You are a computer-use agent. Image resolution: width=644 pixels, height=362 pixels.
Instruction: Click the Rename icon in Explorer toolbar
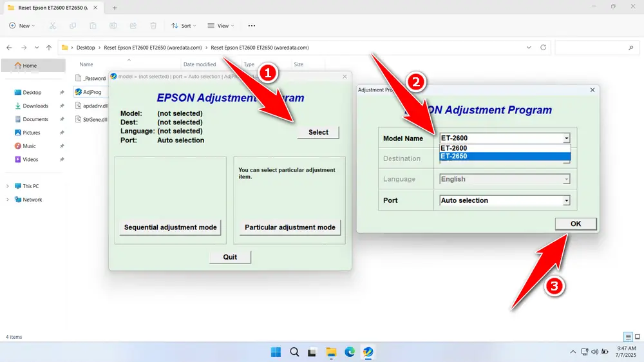point(113,26)
